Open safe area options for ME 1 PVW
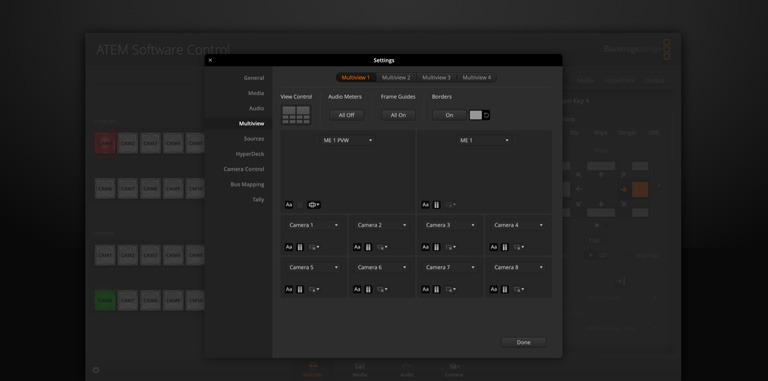The width and height of the screenshot is (768, 381). 313,205
